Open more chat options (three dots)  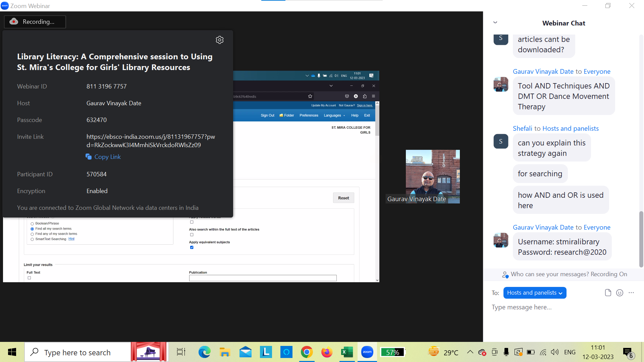coord(631,293)
